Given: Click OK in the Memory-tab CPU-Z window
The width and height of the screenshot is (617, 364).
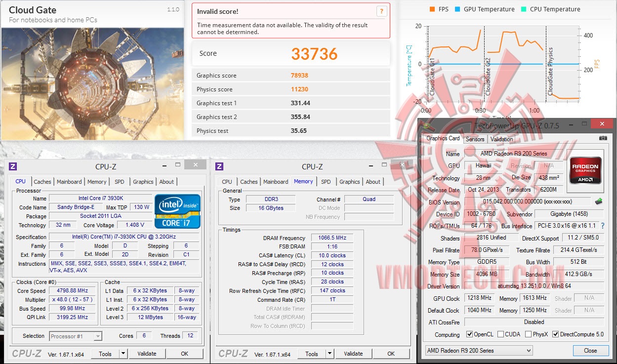Looking at the screenshot, I should click(x=391, y=354).
